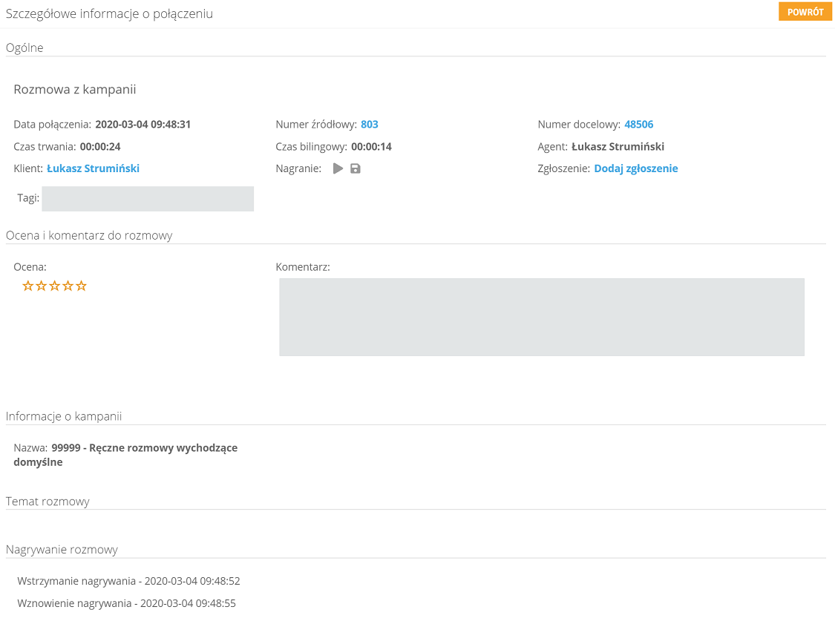This screenshot has height=644, width=835.
Task: Focus the Tagi input field
Action: (x=148, y=199)
